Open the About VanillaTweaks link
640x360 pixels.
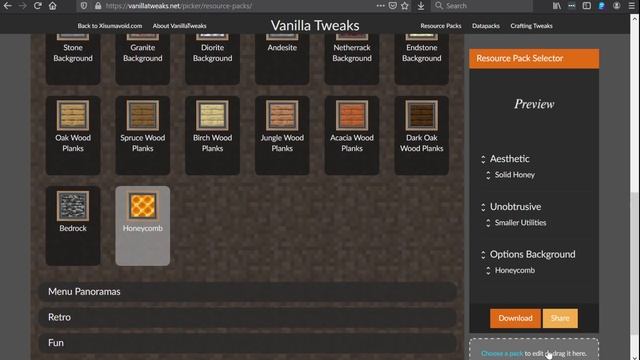click(x=179, y=26)
